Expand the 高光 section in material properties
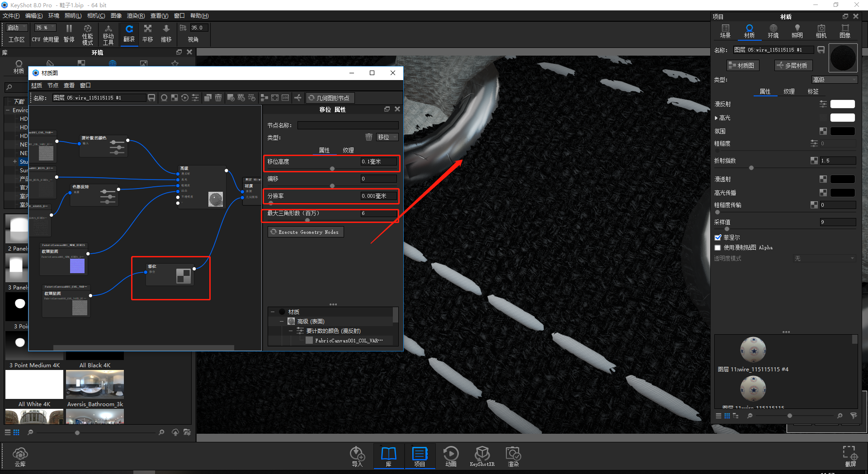Image resolution: width=868 pixels, height=474 pixels. point(716,117)
